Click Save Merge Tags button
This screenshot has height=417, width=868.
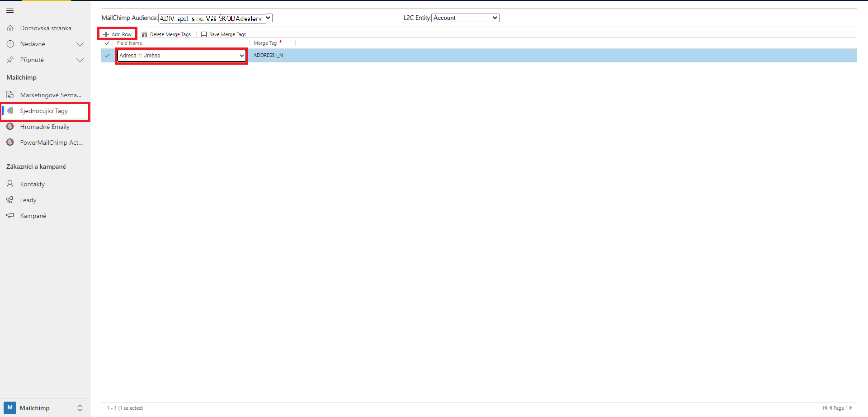tap(223, 34)
